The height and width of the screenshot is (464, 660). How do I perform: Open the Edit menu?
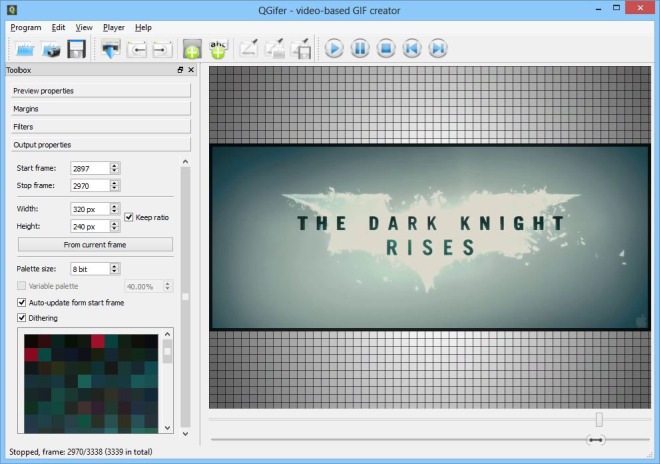tap(58, 27)
